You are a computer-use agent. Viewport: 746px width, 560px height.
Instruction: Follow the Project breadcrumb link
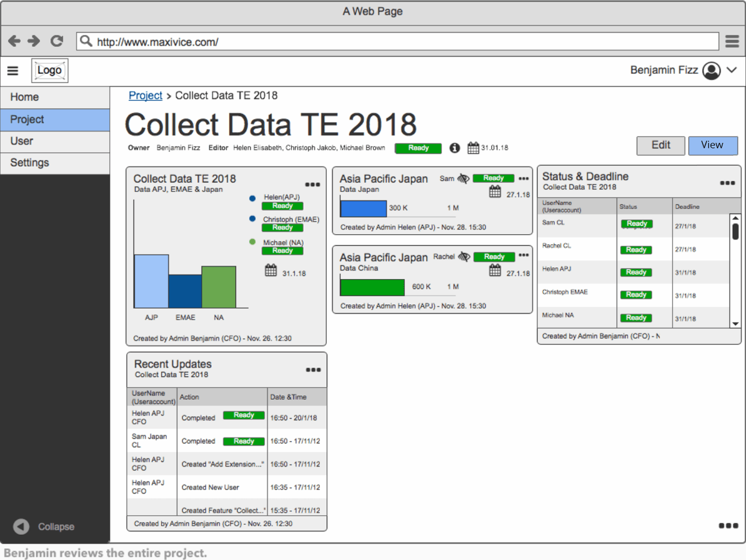(x=145, y=96)
